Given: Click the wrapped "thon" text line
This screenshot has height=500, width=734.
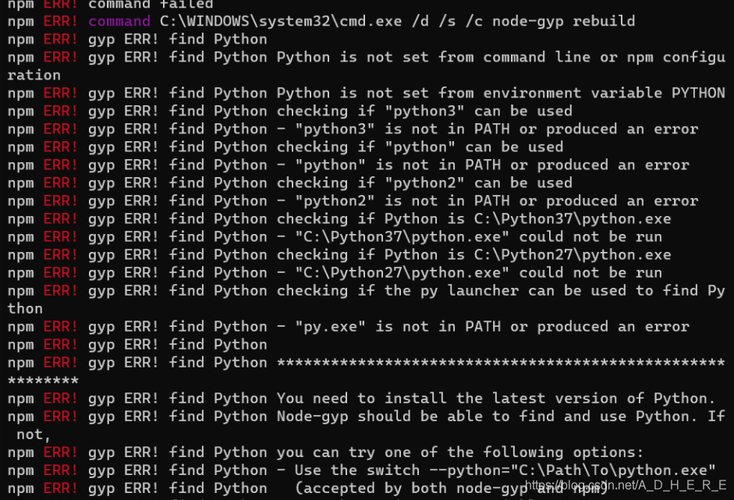Looking at the screenshot, I should click(25, 309).
